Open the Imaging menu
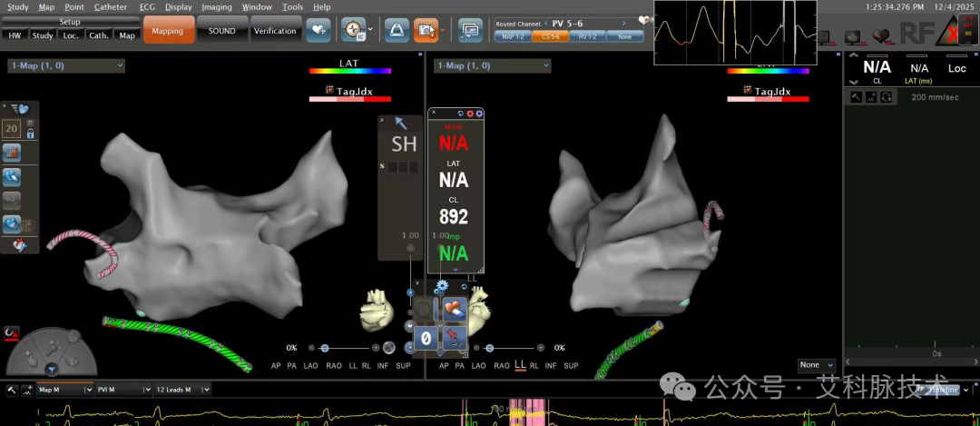The height and width of the screenshot is (426, 980). pyautogui.click(x=216, y=7)
